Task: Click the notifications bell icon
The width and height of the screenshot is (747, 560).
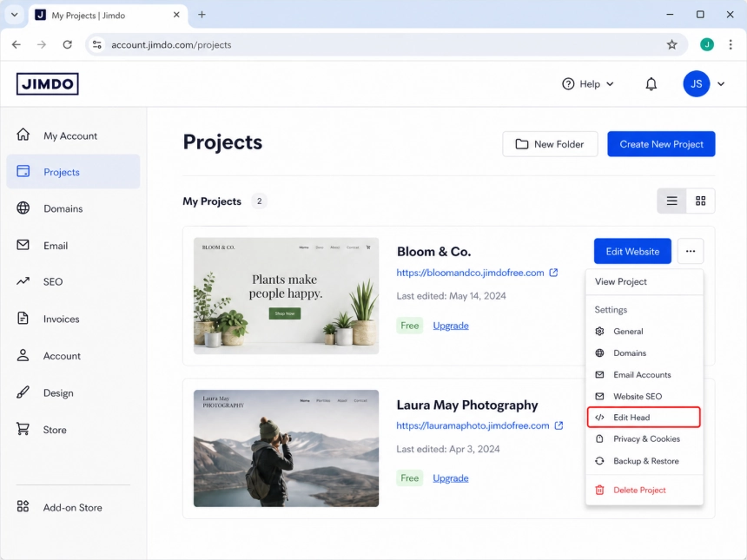Action: pos(651,84)
